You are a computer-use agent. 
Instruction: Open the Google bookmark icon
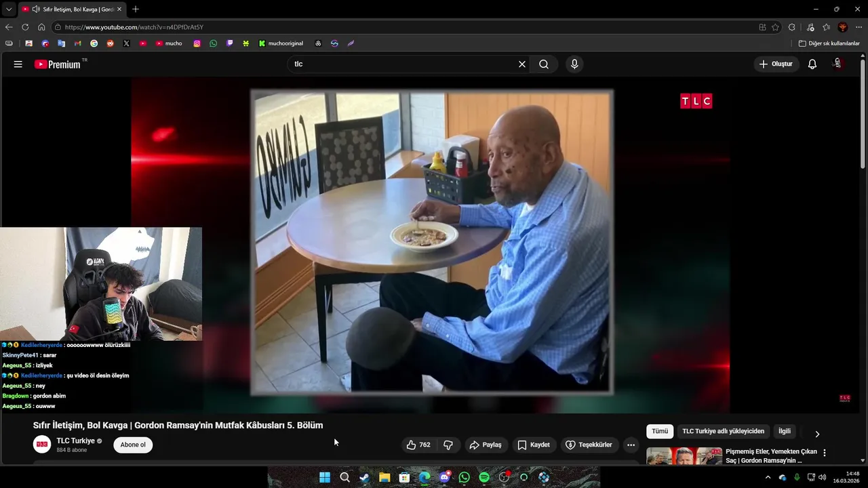point(94,43)
